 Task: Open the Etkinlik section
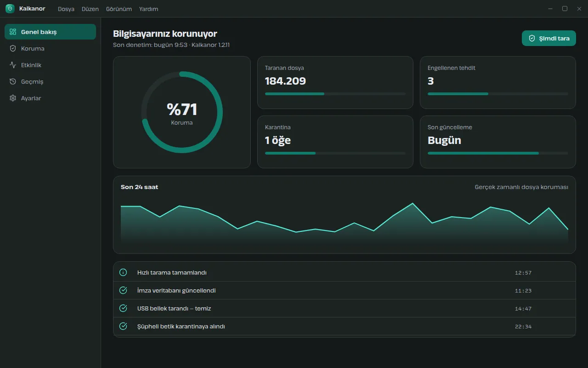click(x=51, y=65)
